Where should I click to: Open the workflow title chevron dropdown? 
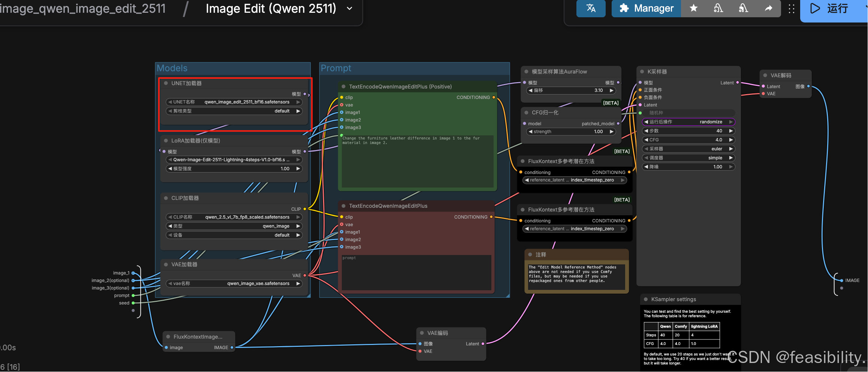(349, 9)
